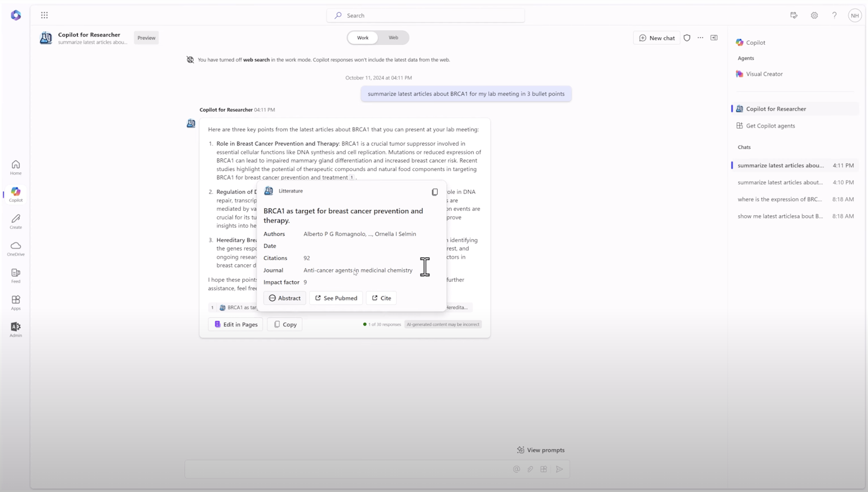This screenshot has width=868, height=492.
Task: Open Feed in the left sidebar
Action: 16,276
